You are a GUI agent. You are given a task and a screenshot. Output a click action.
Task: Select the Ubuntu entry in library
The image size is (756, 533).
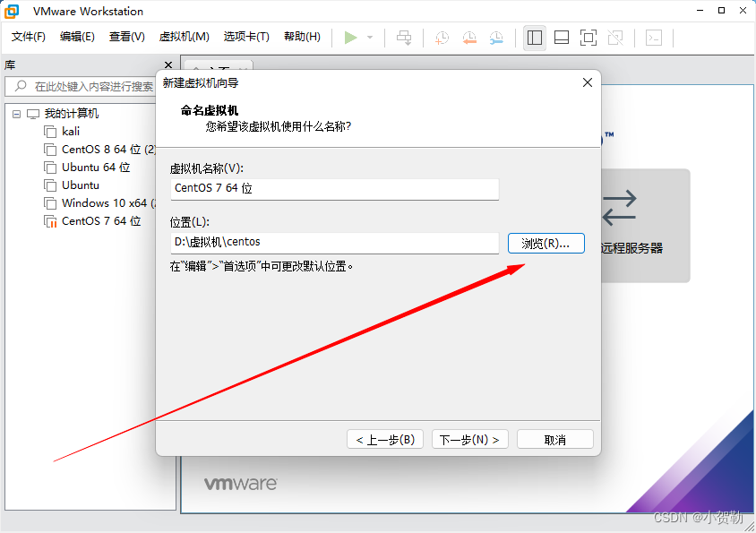tap(81, 185)
